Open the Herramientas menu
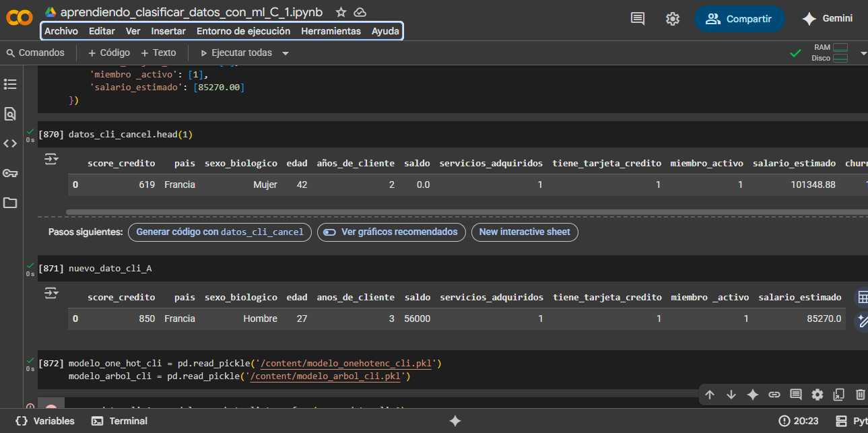Screen dimensions: 868x433 [331, 31]
